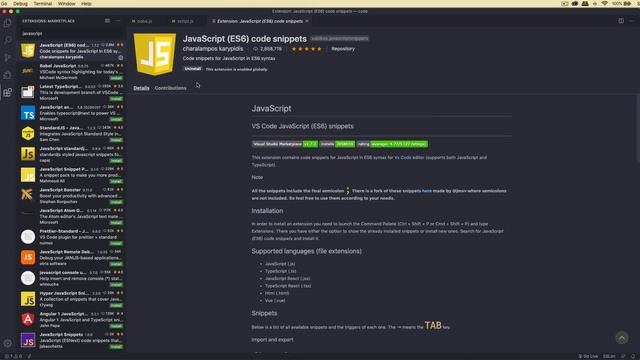Screen dimensions: 640x360
Task: Install the JavaScript Booster extension
Action: coord(116,202)
